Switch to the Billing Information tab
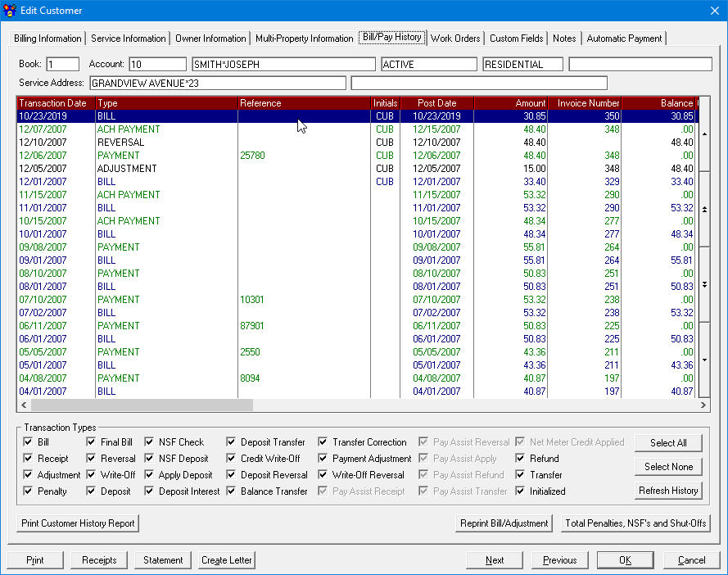The image size is (728, 575). [x=47, y=38]
